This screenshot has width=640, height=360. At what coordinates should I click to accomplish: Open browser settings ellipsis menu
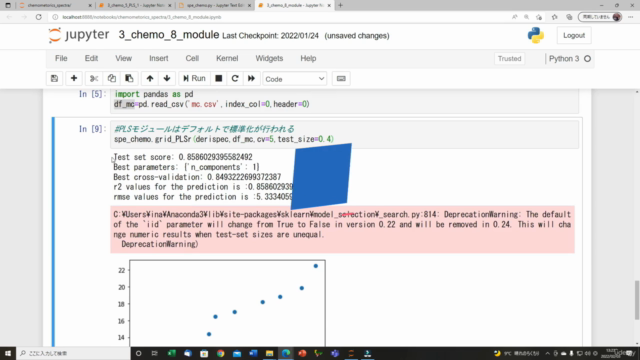(x=631, y=17)
